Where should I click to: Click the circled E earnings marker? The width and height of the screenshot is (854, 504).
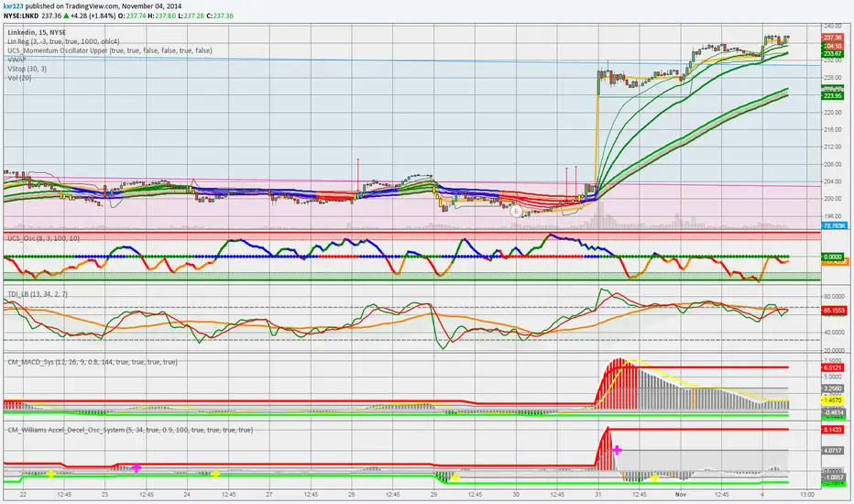tap(516, 211)
